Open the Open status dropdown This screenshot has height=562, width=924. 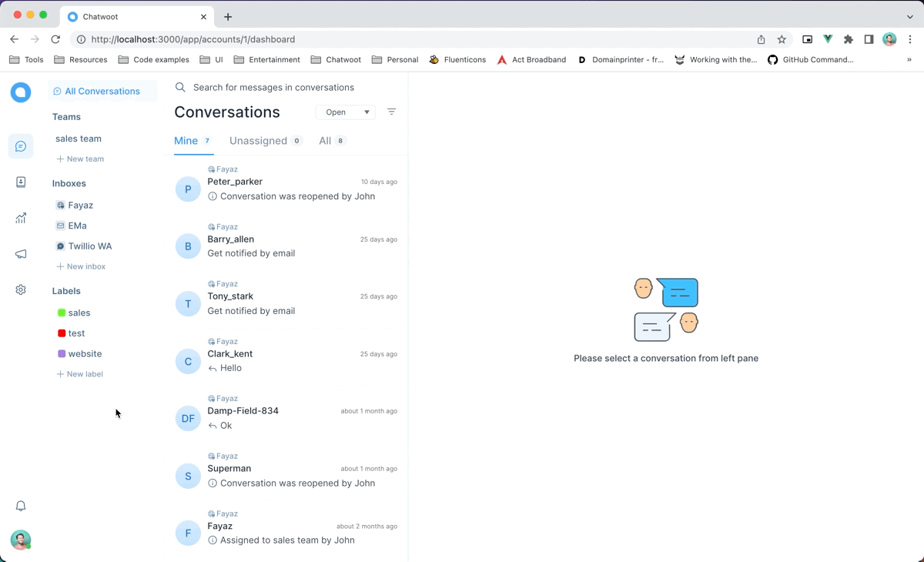click(x=345, y=112)
